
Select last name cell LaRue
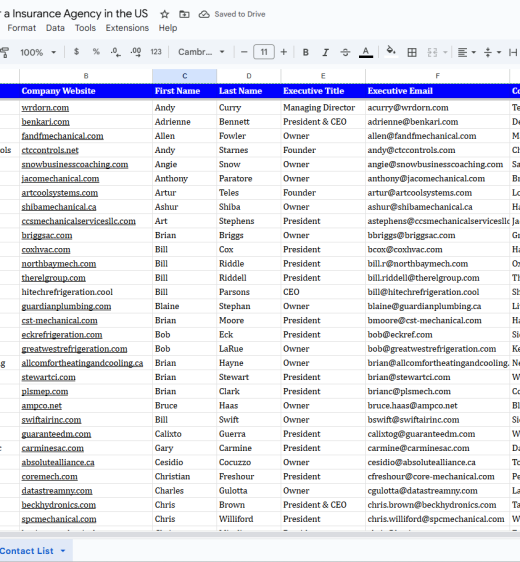coord(249,349)
